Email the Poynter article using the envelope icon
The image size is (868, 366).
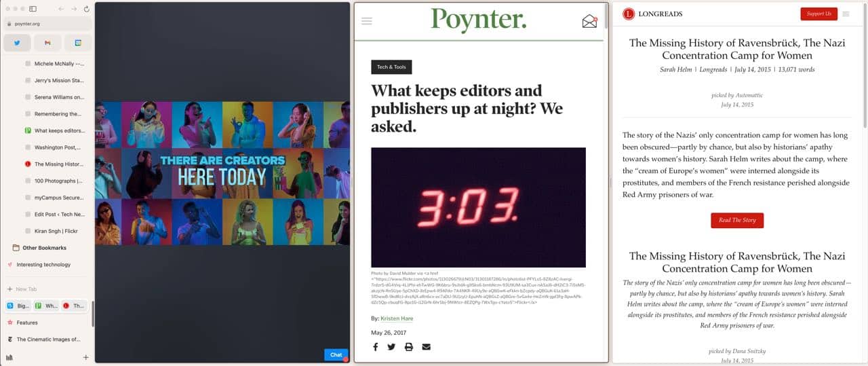[x=426, y=347]
